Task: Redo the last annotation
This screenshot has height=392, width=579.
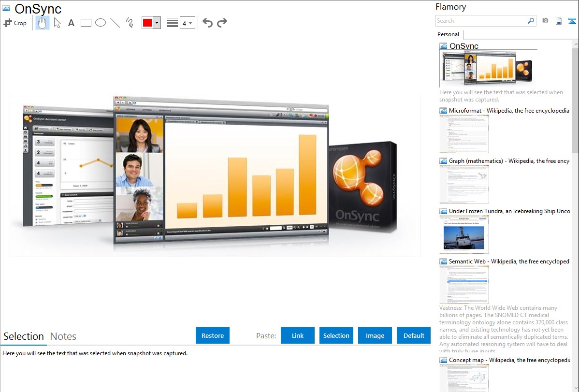Action: tap(222, 23)
